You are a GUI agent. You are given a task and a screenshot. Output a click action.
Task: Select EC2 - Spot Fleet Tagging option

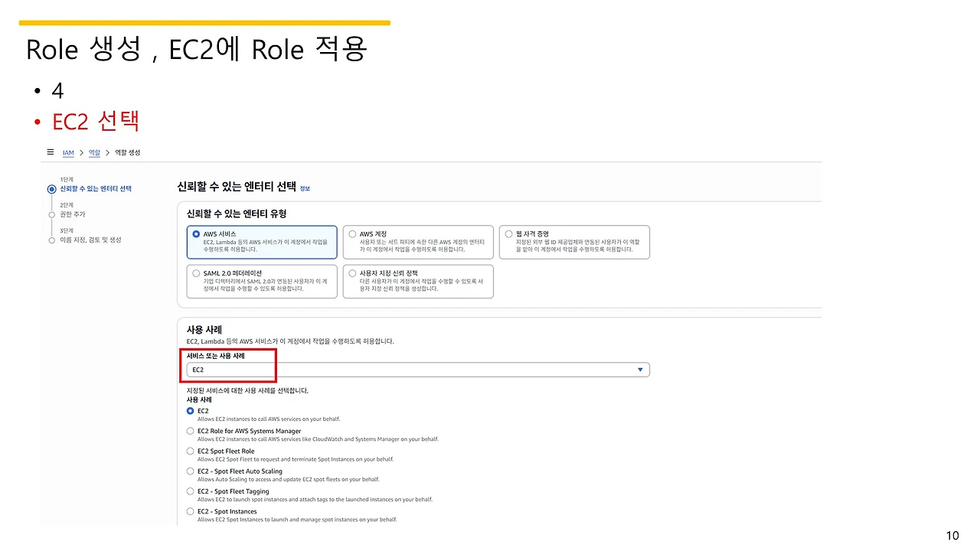click(191, 491)
